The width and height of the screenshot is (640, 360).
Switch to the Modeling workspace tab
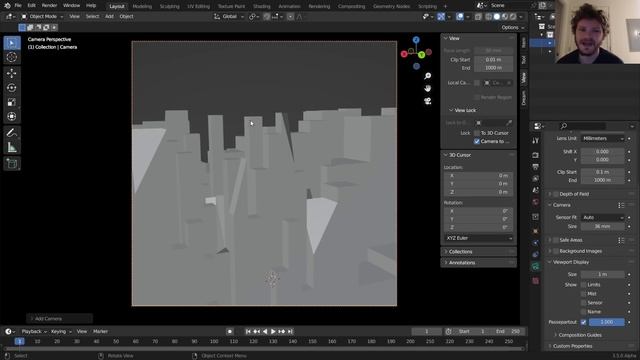(142, 6)
